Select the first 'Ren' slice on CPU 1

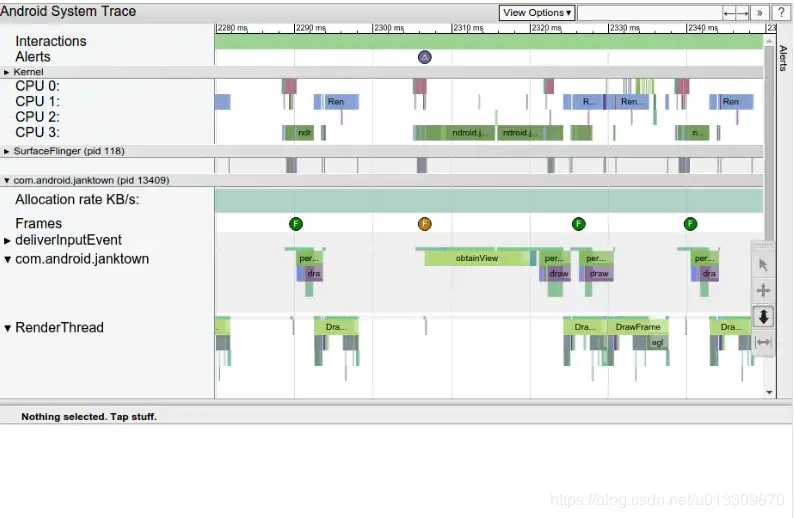click(x=340, y=102)
